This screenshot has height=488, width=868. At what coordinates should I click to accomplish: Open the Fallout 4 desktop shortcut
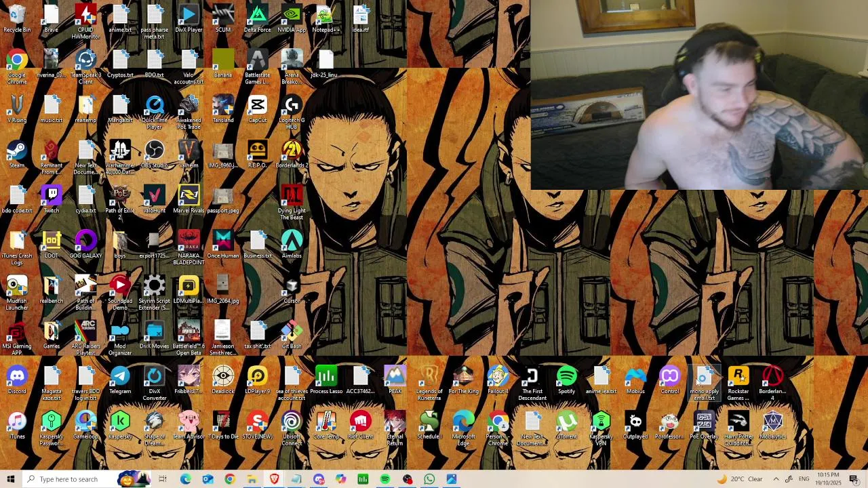coord(498,380)
